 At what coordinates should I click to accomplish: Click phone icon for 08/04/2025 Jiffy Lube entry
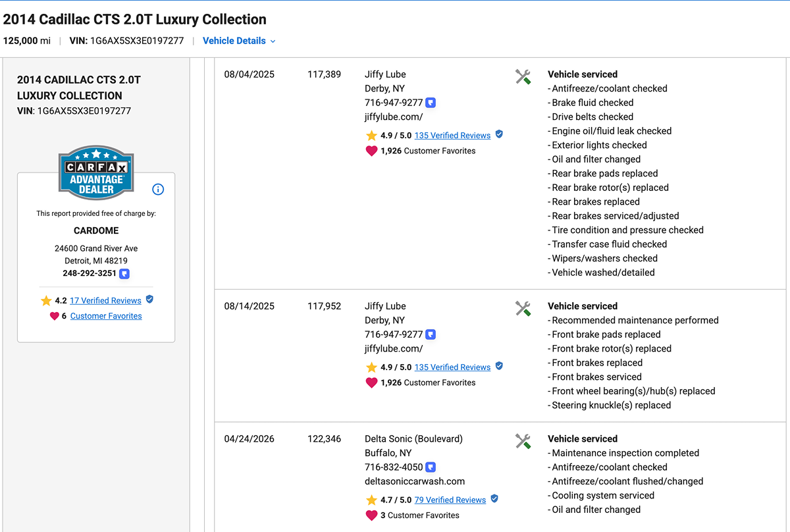431,103
